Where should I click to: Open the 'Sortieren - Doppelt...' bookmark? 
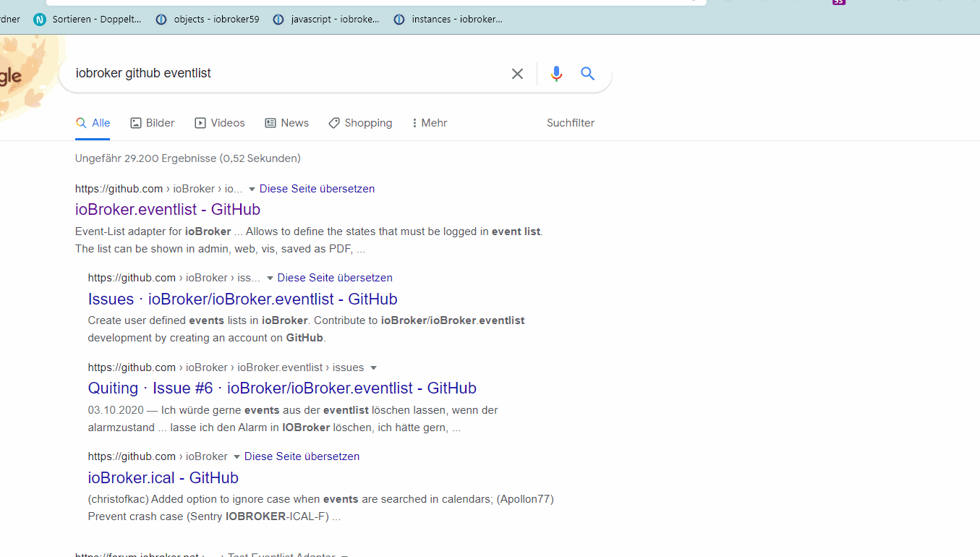tap(88, 20)
